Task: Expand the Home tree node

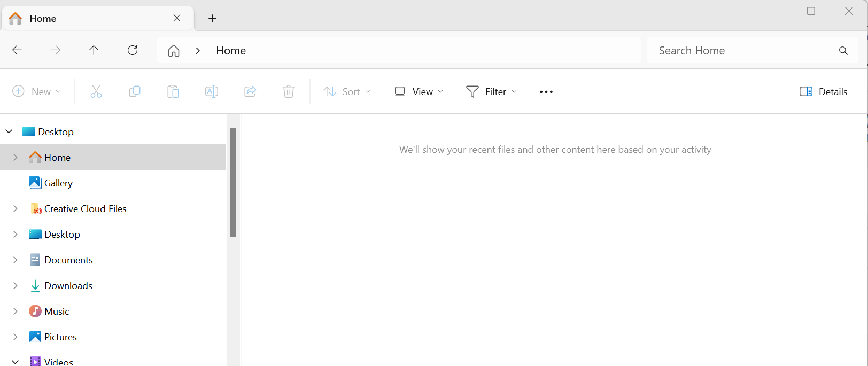Action: click(x=15, y=157)
